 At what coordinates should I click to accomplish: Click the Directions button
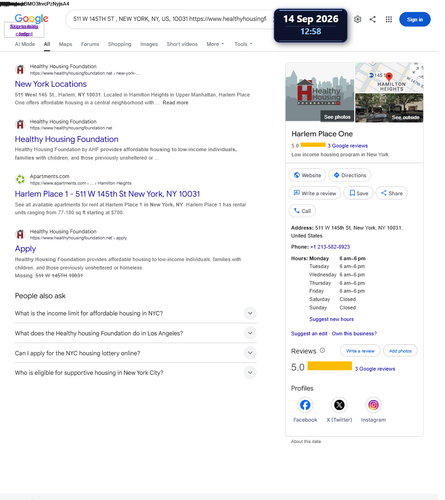coord(350,175)
